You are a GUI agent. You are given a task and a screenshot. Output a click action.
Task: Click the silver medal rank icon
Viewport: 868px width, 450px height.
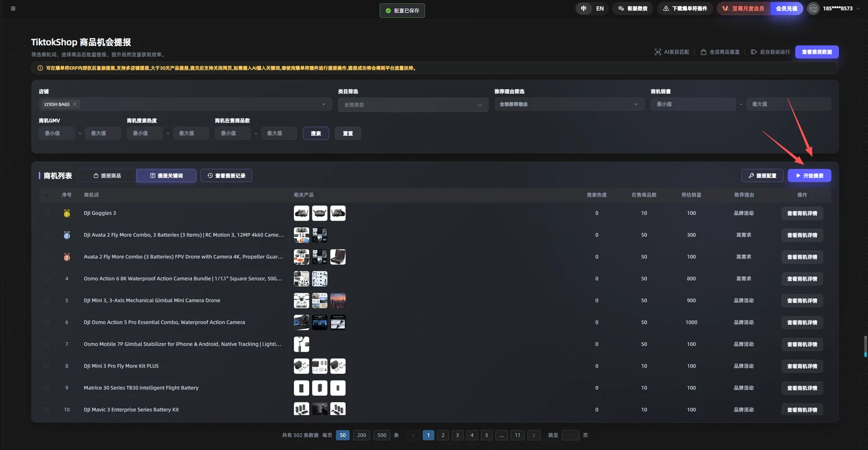click(67, 235)
